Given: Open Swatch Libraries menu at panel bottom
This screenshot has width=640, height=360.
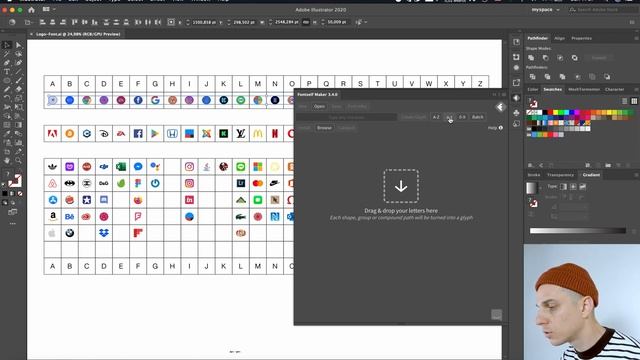Looking at the screenshot, I should [x=531, y=165].
